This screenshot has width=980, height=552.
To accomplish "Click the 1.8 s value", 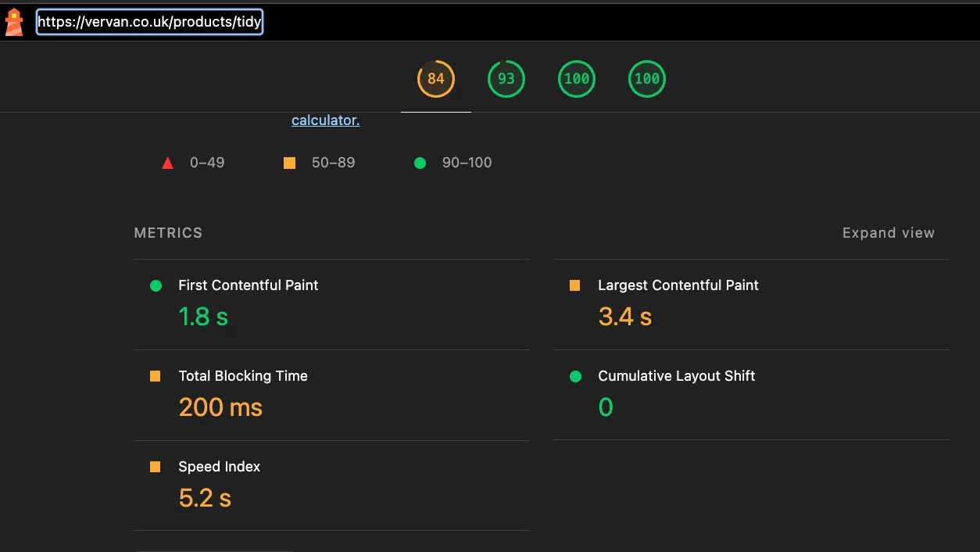I will pyautogui.click(x=203, y=317).
